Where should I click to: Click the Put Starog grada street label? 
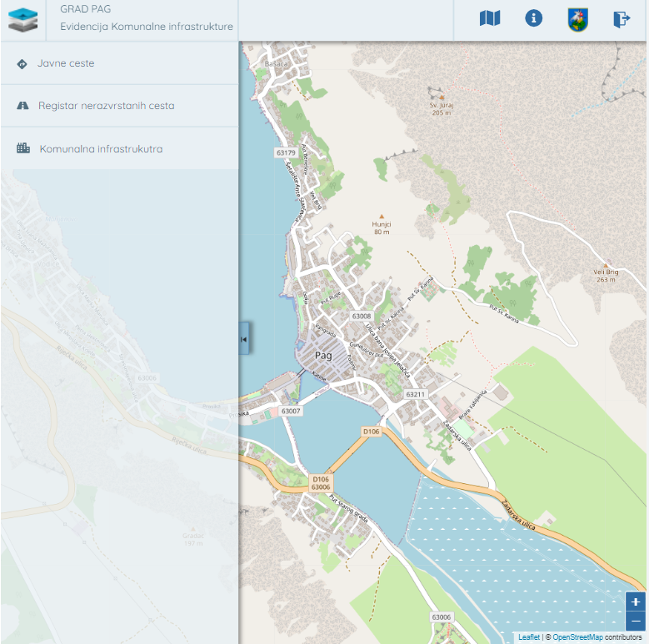pos(348,509)
